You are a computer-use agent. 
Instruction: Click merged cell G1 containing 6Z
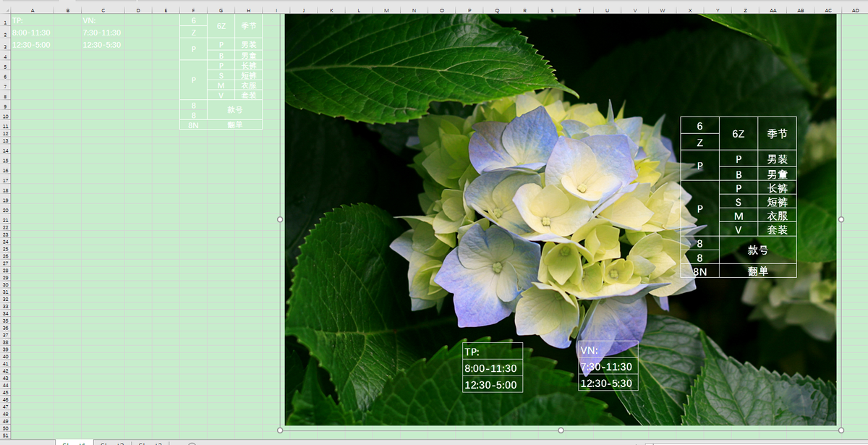pyautogui.click(x=221, y=26)
